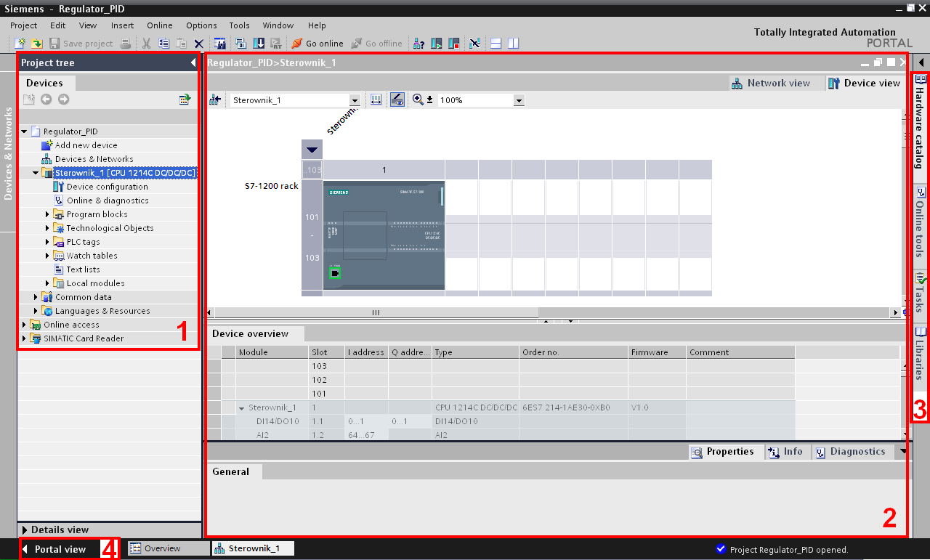Viewport: 930px width, 560px height.
Task: Click the Start CPU toolbar icon
Action: pyautogui.click(x=436, y=44)
